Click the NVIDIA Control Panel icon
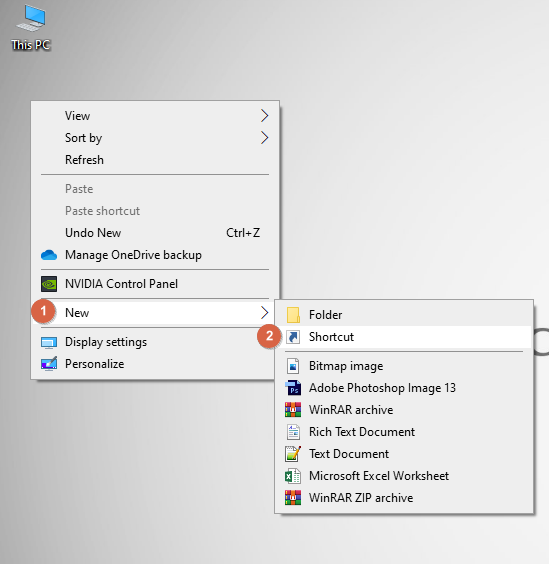549x564 pixels. 49,284
